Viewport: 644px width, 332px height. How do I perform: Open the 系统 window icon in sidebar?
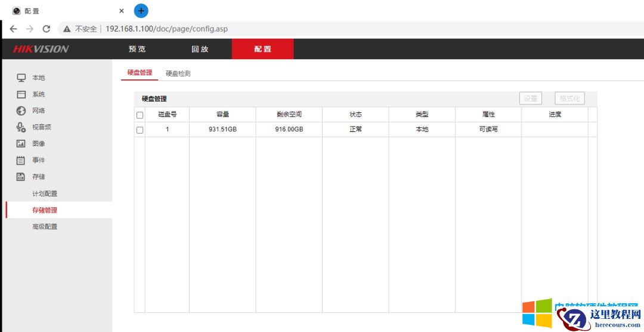21,94
